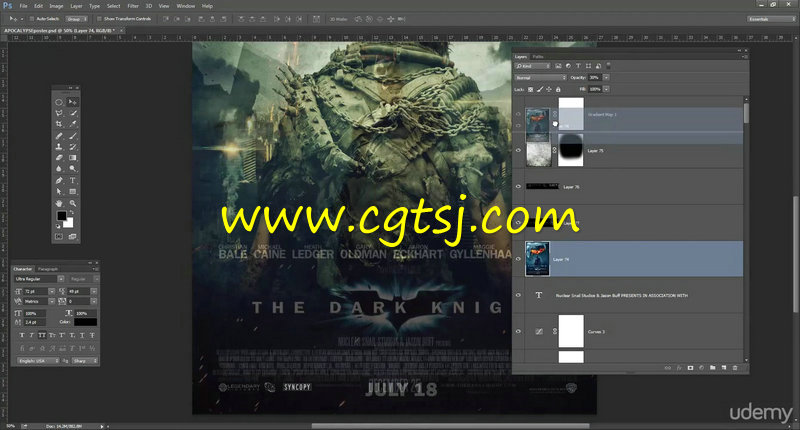
Task: Select the Horizontal Type tool
Action: (x=72, y=181)
